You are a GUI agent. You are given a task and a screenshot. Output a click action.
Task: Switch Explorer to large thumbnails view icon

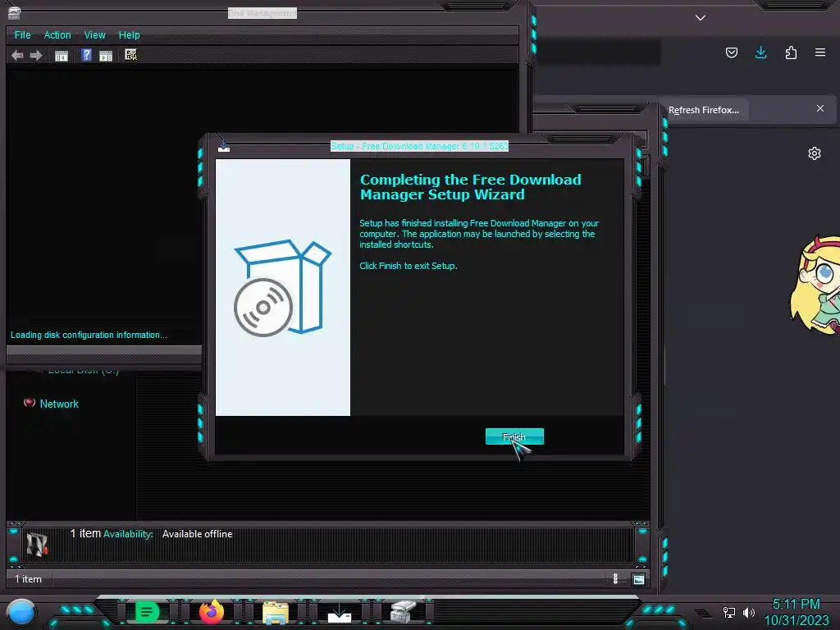638,579
